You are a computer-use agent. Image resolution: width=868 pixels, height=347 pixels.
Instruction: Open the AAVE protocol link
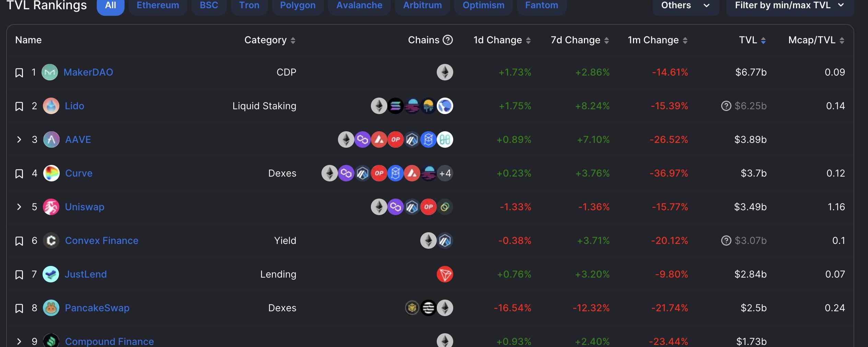[78, 139]
